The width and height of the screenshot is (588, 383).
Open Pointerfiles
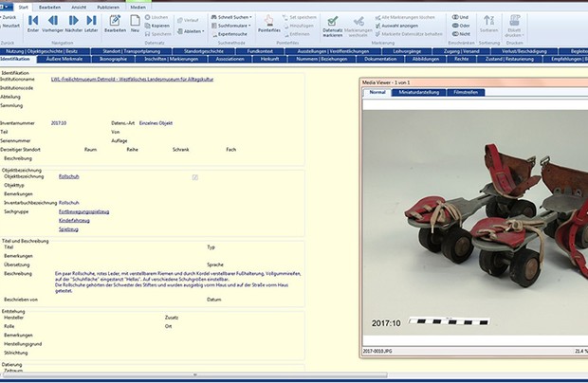[x=269, y=24]
